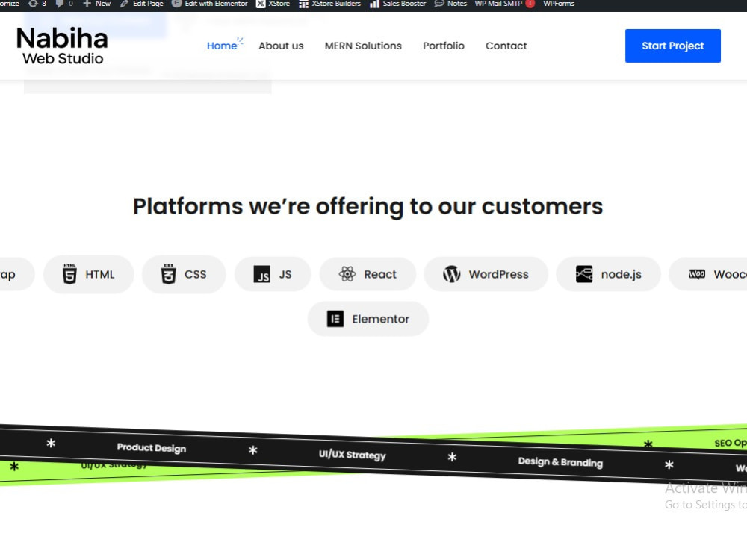Click the SEO marquee text on green band
Screen dimensions: 747x560
point(731,443)
